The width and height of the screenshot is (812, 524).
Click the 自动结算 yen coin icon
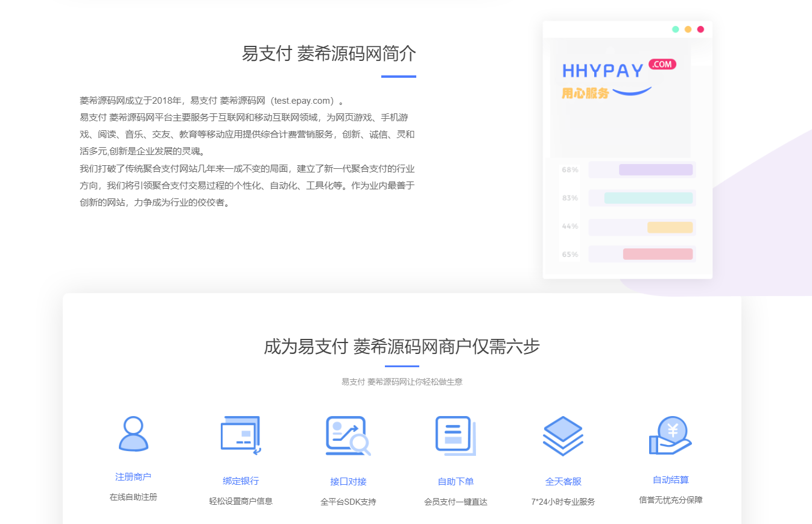point(670,435)
